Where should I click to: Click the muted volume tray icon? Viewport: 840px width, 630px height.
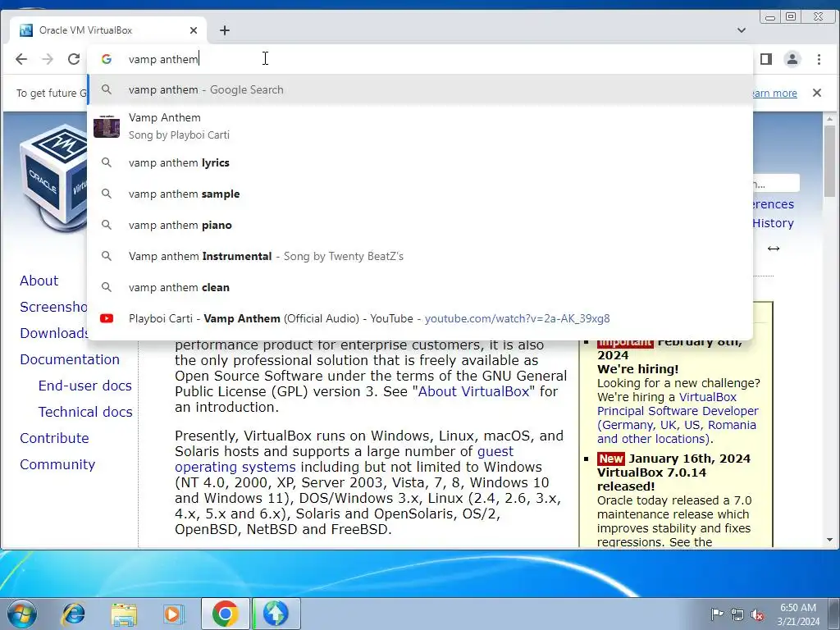point(757,614)
